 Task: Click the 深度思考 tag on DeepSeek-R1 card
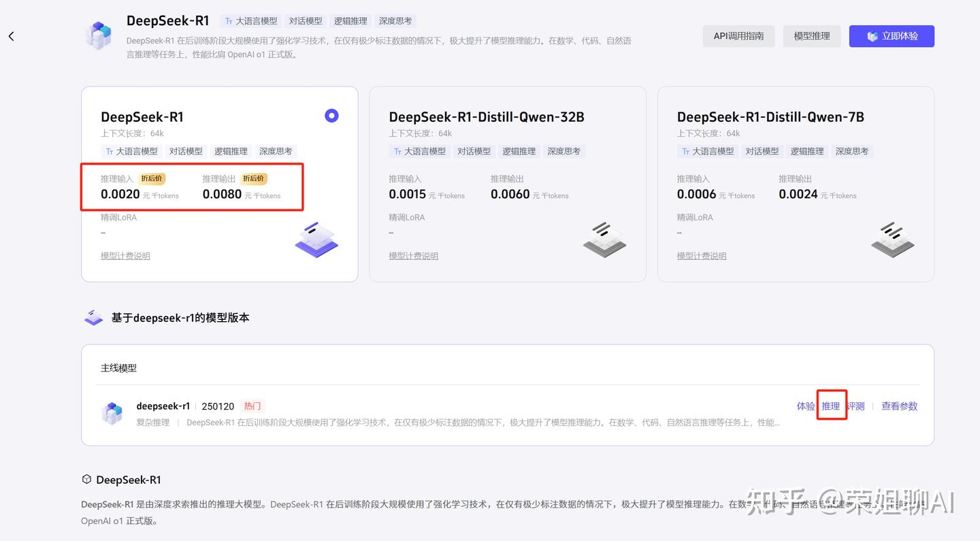pos(276,151)
